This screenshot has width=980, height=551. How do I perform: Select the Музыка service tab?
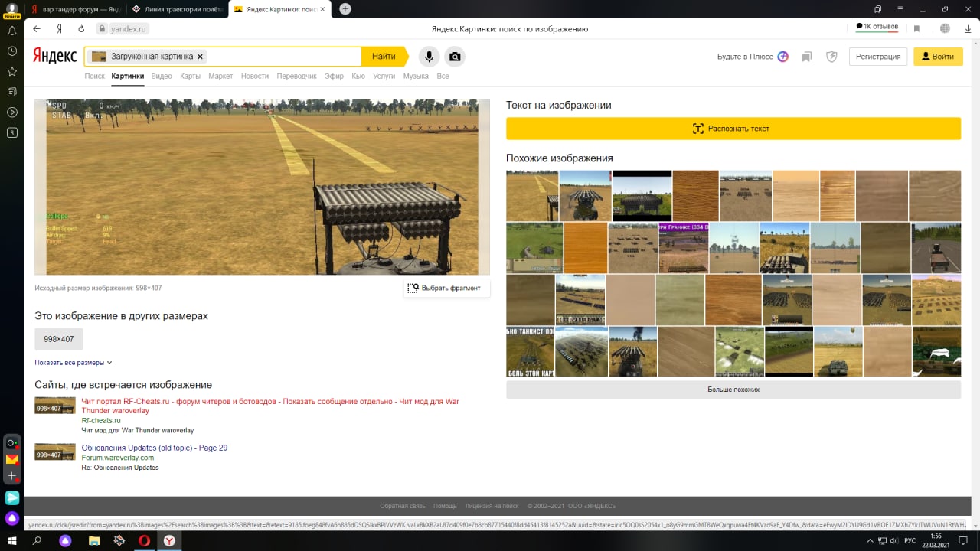(416, 77)
